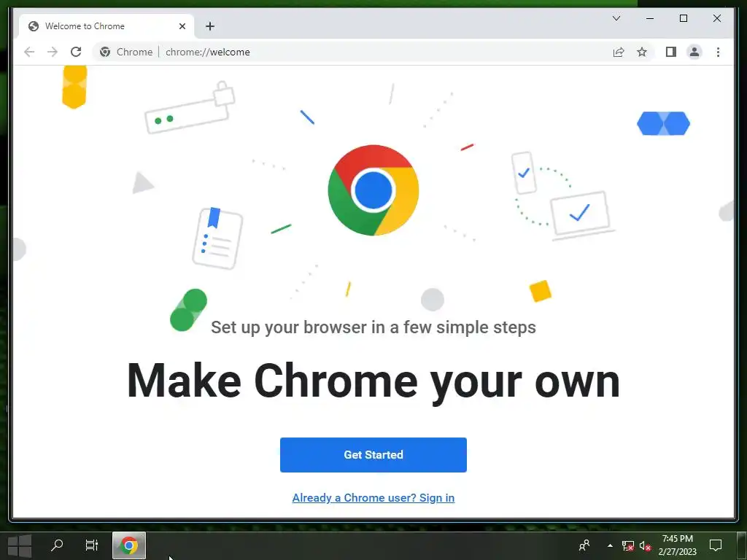Click the forward navigation arrow
This screenshot has width=747, height=560.
pyautogui.click(x=53, y=52)
